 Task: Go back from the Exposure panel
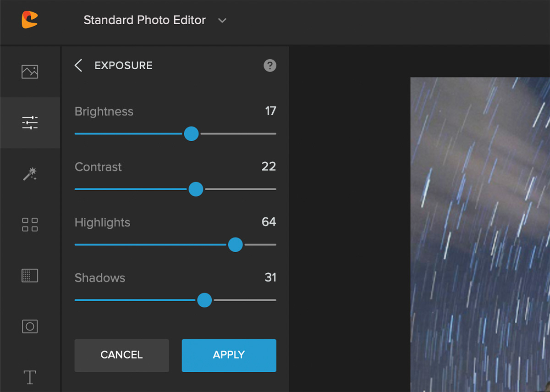(78, 66)
